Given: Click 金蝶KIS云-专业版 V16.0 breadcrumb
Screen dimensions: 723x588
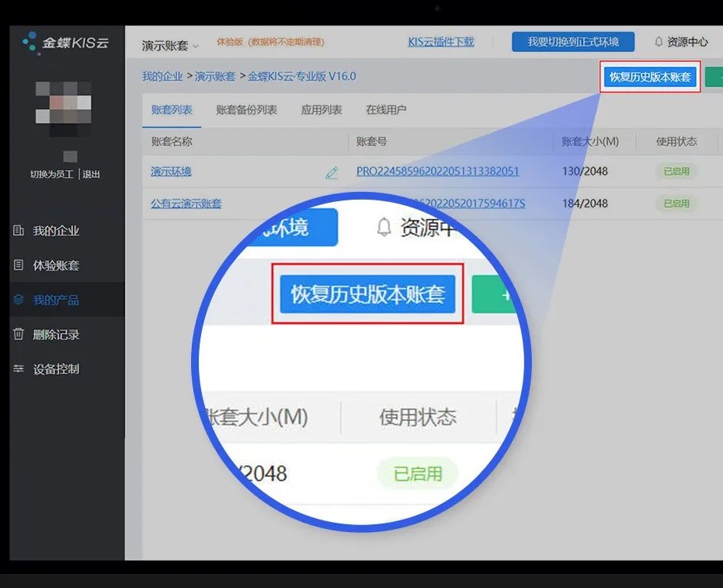Looking at the screenshot, I should point(301,76).
